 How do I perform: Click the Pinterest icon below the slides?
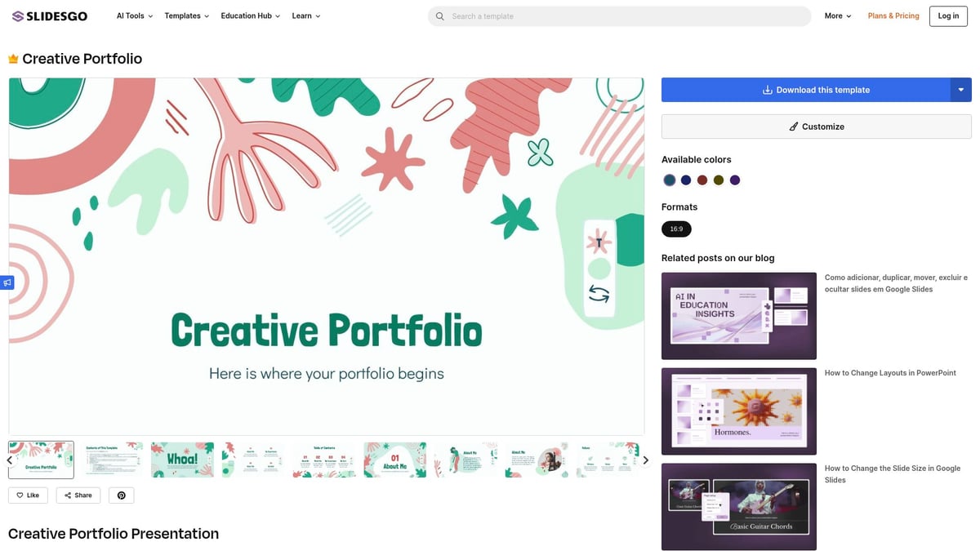pyautogui.click(x=121, y=495)
